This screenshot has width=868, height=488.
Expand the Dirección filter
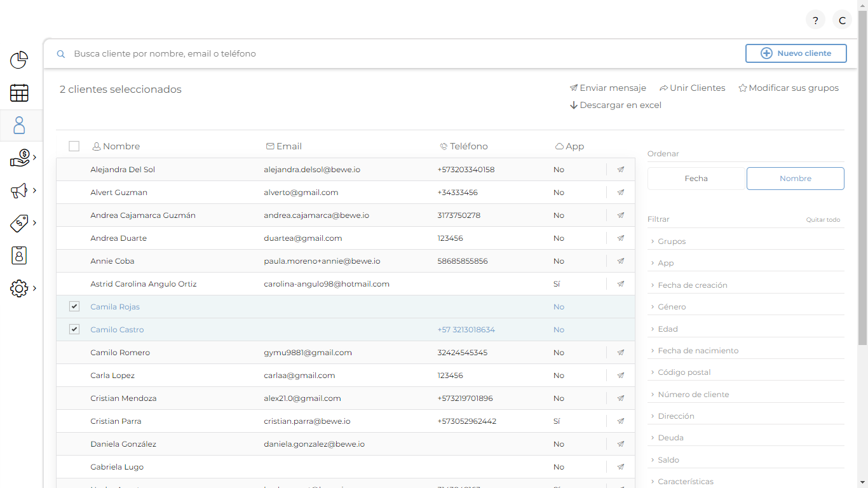(745, 416)
